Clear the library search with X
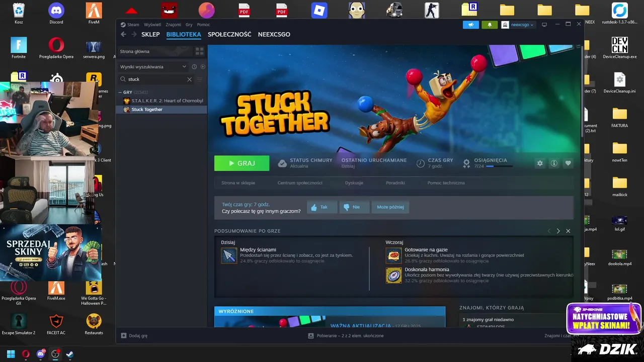Viewport: 644px width, 362px height. point(190,79)
